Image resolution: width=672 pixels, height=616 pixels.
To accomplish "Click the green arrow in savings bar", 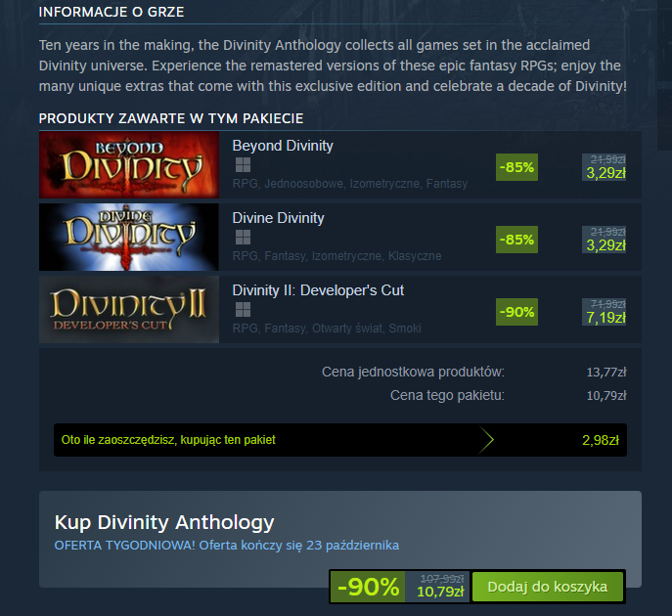I will coord(486,440).
